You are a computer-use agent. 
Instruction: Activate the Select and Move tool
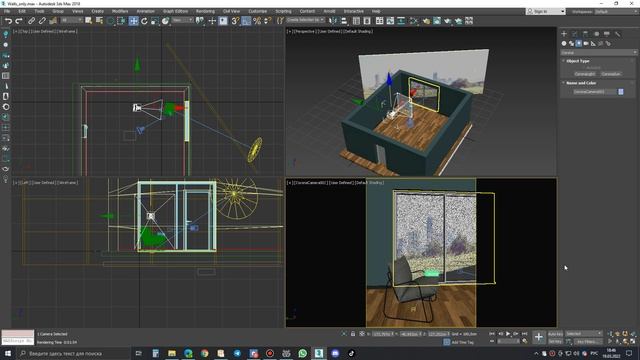tap(133, 20)
